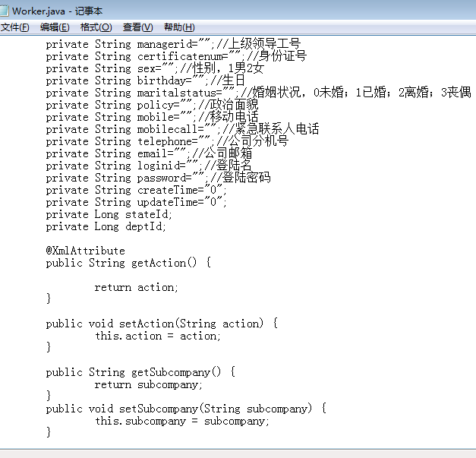Click the Notepad icon in title bar

point(4,11)
